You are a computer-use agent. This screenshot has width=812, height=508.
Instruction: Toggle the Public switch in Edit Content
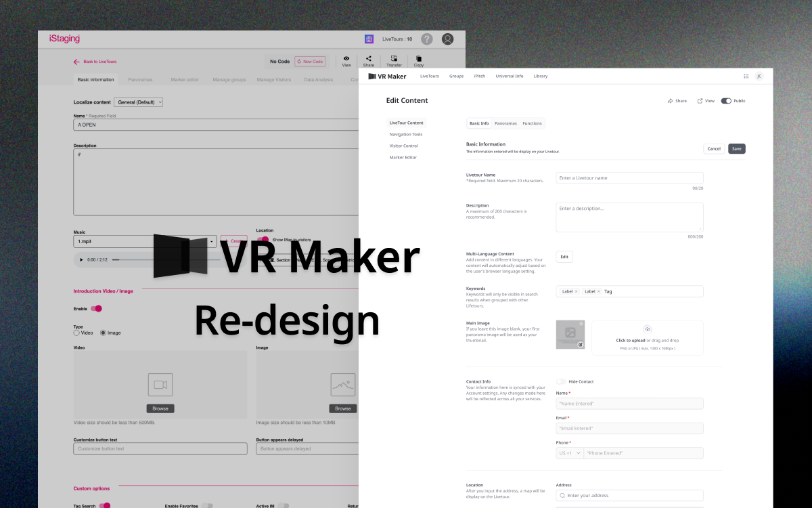(x=726, y=100)
